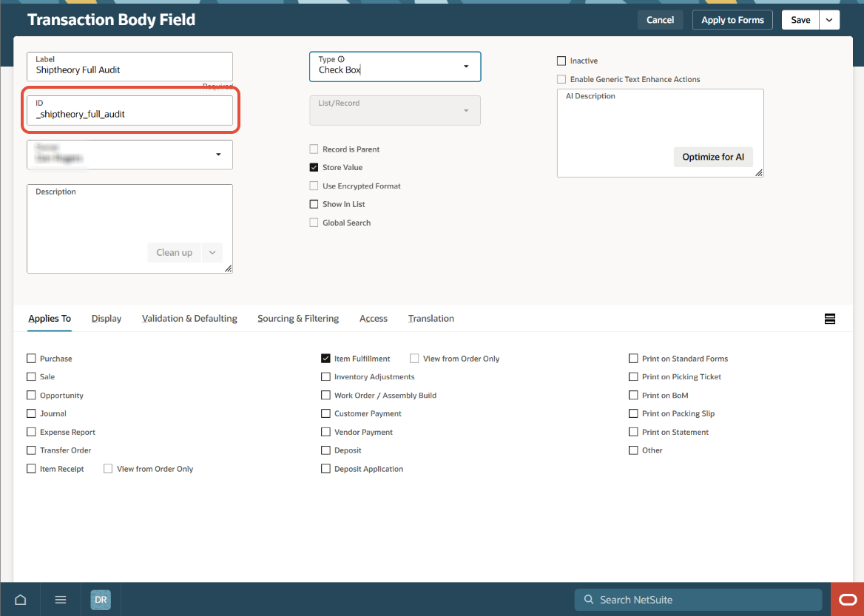Viewport: 864px width, 616px height.
Task: Toggle the tab layout view icon
Action: pyautogui.click(x=830, y=319)
